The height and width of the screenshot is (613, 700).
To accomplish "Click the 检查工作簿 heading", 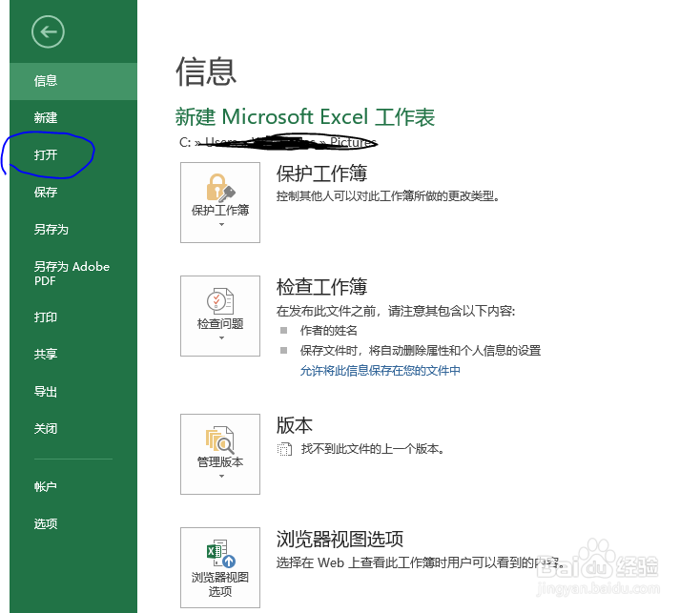I will tap(321, 286).
